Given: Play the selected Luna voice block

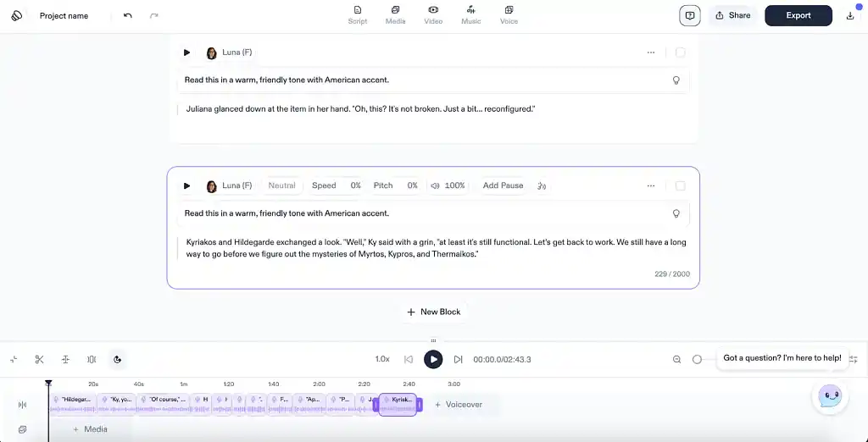Looking at the screenshot, I should [186, 185].
